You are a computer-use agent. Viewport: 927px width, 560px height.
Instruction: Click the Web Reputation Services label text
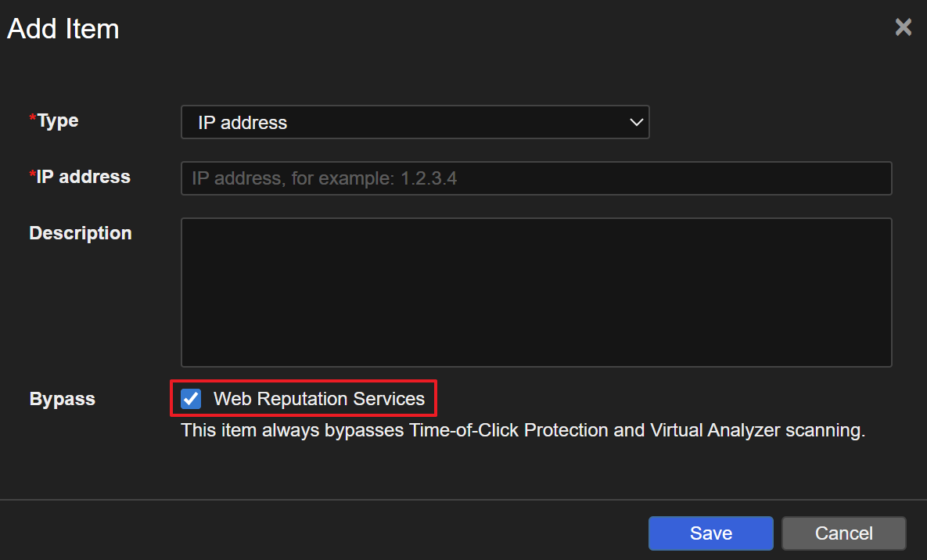coord(318,399)
